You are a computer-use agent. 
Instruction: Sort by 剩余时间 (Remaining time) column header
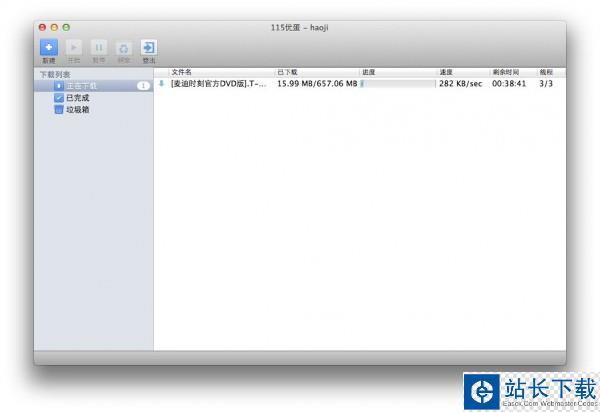[504, 72]
